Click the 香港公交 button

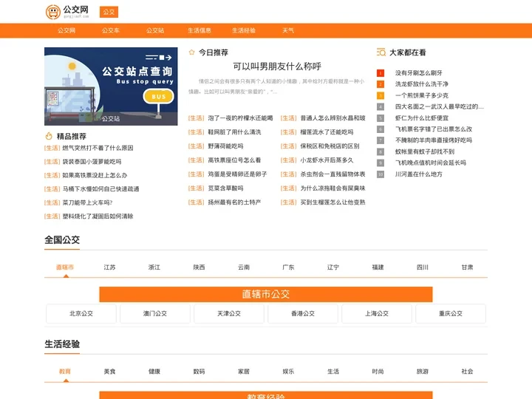pos(303,313)
